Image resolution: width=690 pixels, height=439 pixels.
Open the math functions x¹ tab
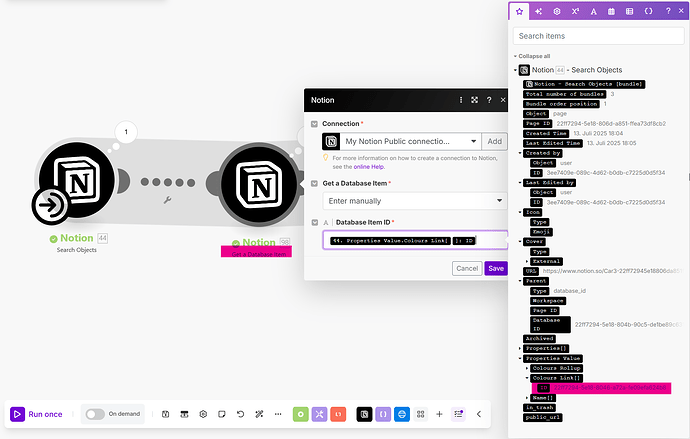click(x=575, y=11)
